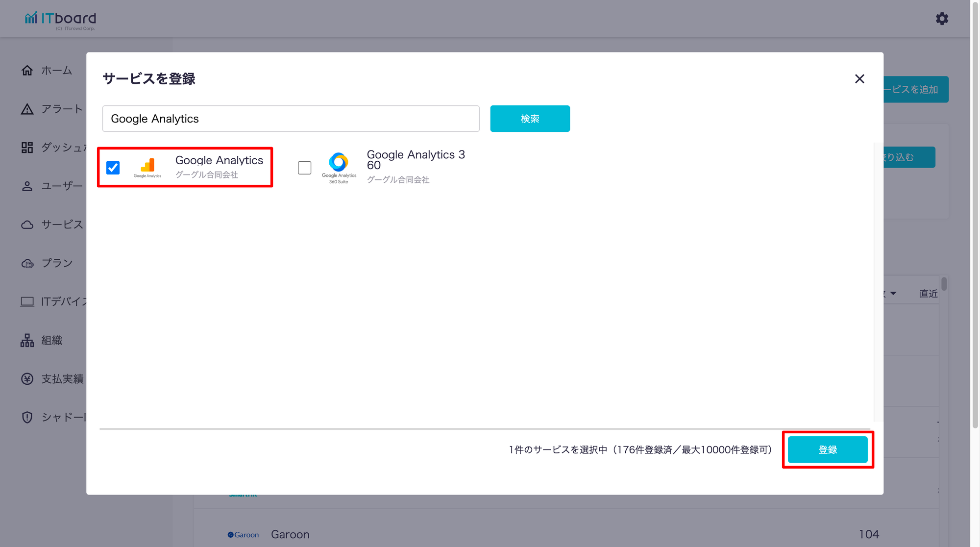980x547 pixels.
Task: Click the Shadow IT shield icon
Action: 27,417
